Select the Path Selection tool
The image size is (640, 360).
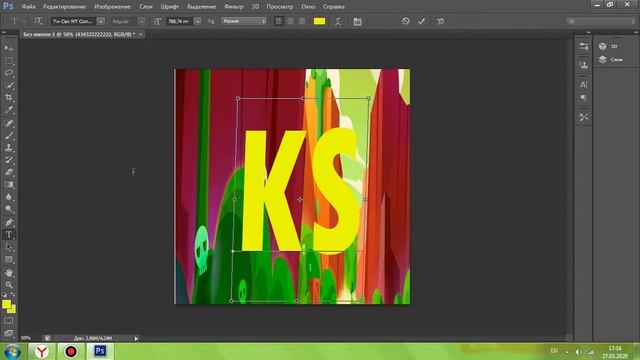9,247
